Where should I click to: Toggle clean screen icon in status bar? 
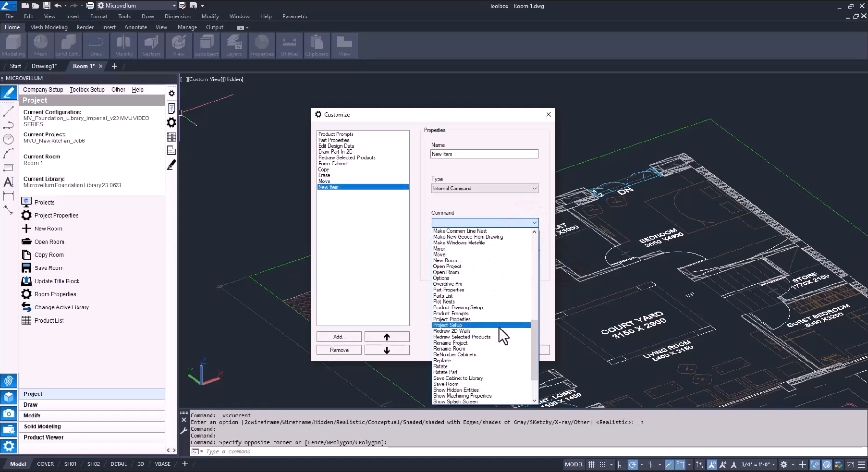pos(851,464)
